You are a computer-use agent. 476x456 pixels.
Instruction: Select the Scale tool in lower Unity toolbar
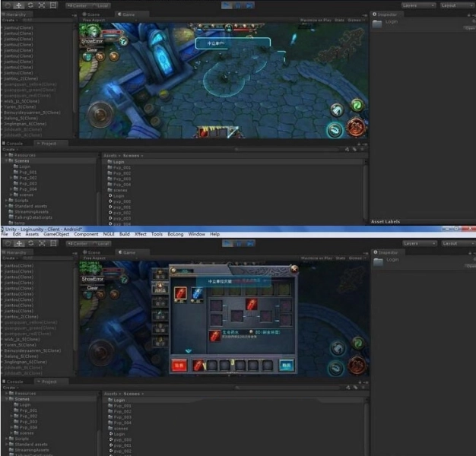click(42, 243)
